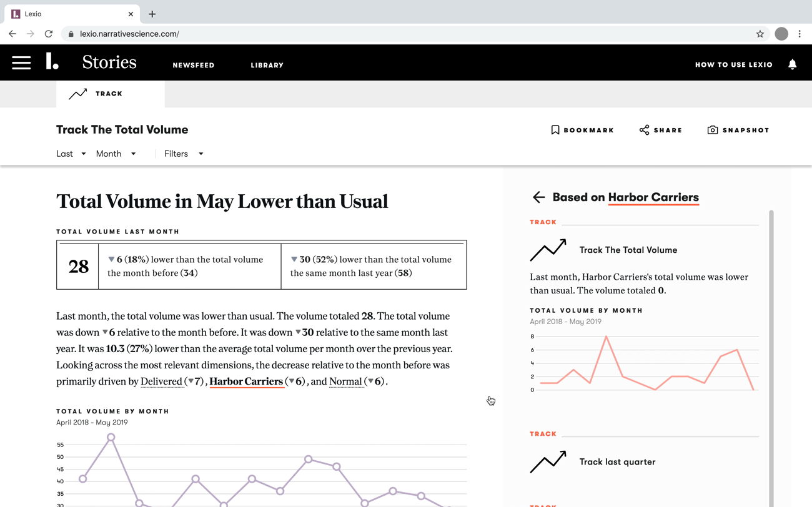
Task: Click the Share button label
Action: 668,130
